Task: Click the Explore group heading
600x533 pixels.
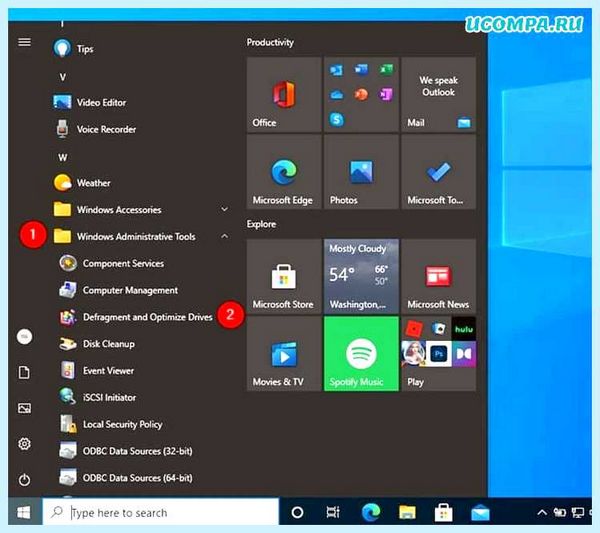Action: tap(261, 224)
